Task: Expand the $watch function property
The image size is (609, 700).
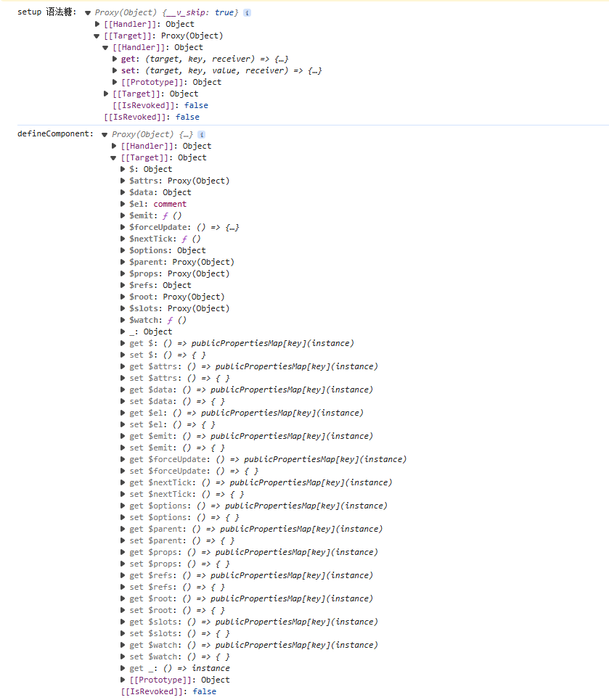Action: (x=123, y=321)
